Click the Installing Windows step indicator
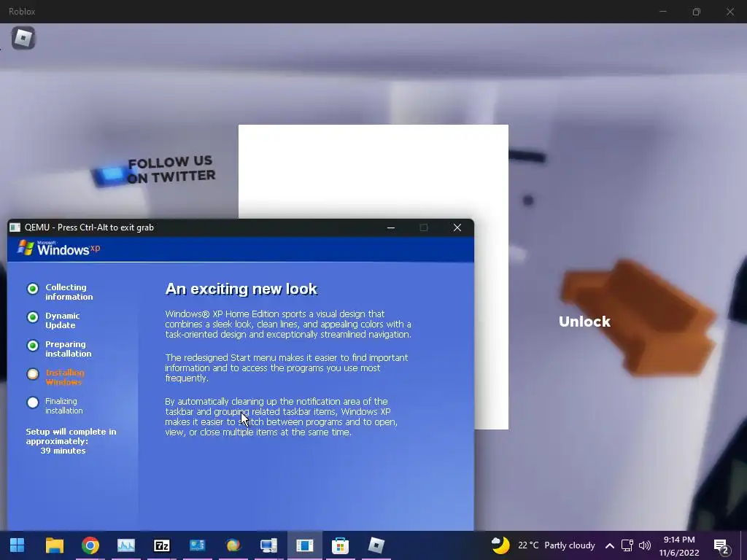The width and height of the screenshot is (747, 560). [x=32, y=374]
